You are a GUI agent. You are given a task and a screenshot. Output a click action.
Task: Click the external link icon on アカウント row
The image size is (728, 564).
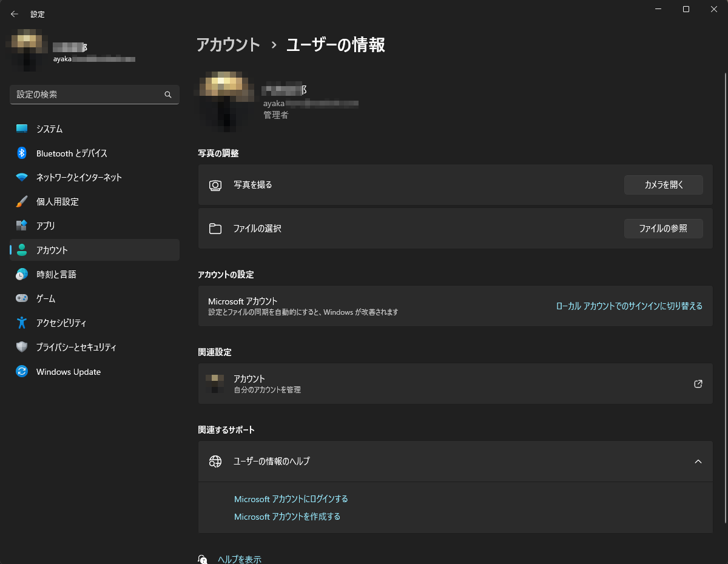coord(698,383)
